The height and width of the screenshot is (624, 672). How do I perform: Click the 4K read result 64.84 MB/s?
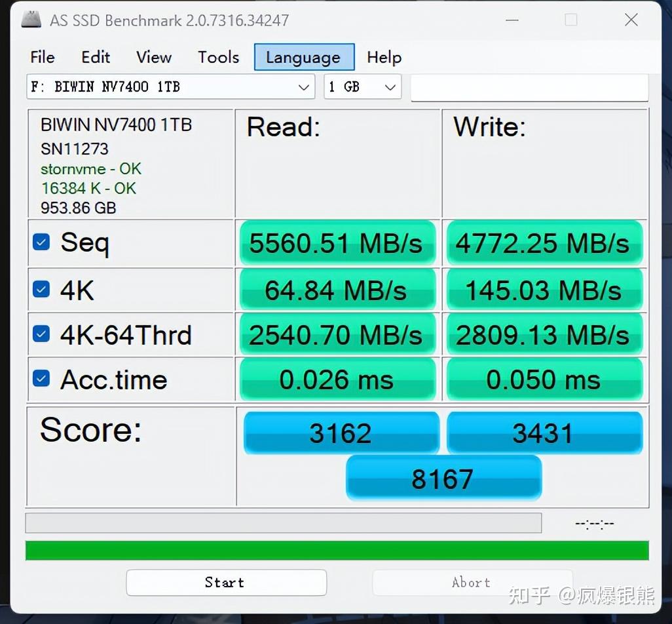[x=338, y=290]
